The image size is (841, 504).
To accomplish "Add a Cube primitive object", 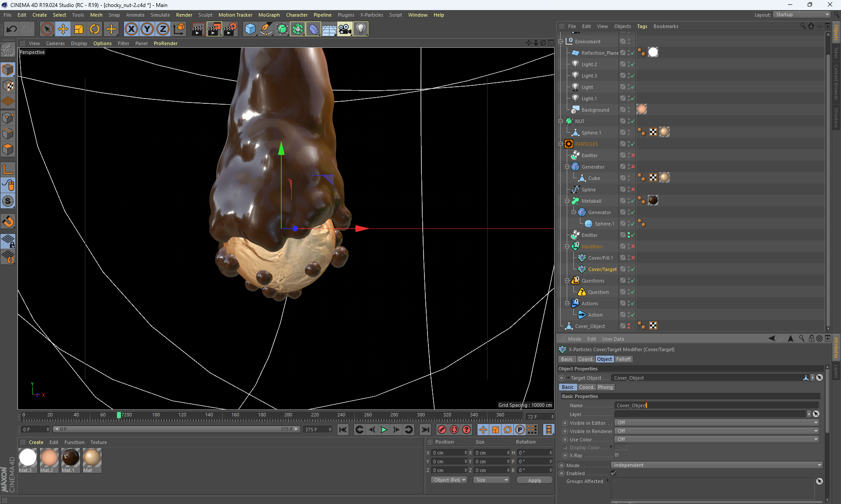I will (250, 29).
